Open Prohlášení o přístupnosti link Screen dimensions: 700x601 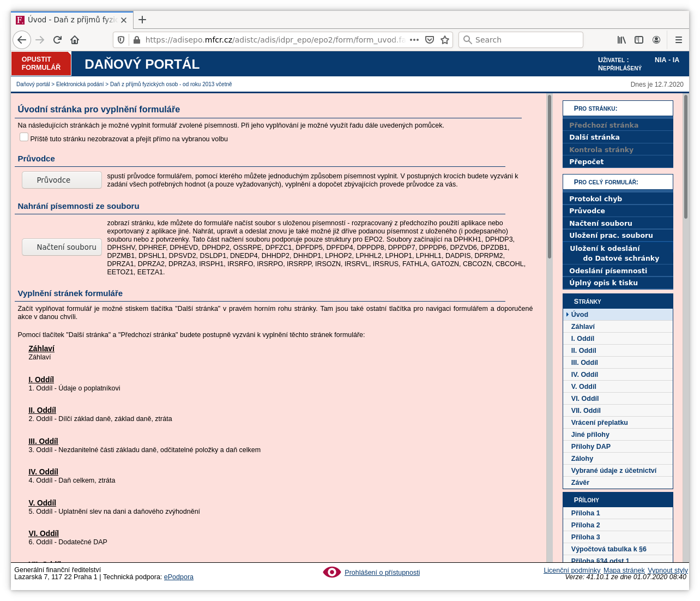coord(382,573)
